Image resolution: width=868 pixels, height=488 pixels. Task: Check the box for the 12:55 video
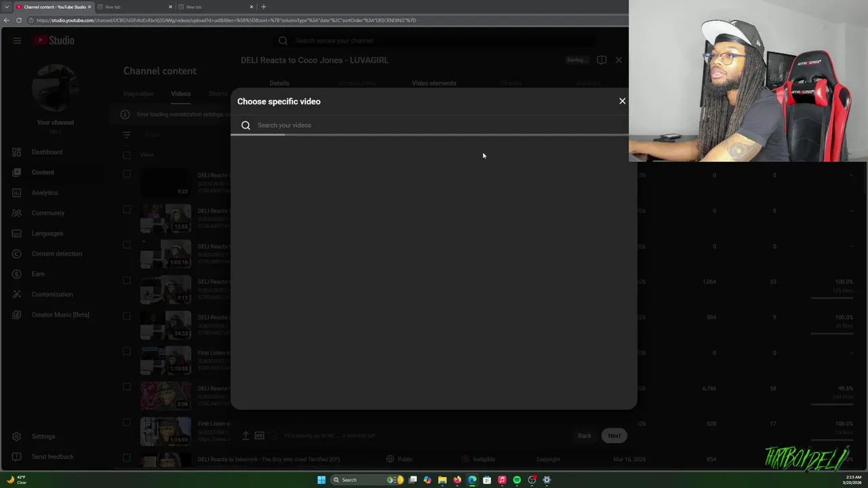(127, 209)
